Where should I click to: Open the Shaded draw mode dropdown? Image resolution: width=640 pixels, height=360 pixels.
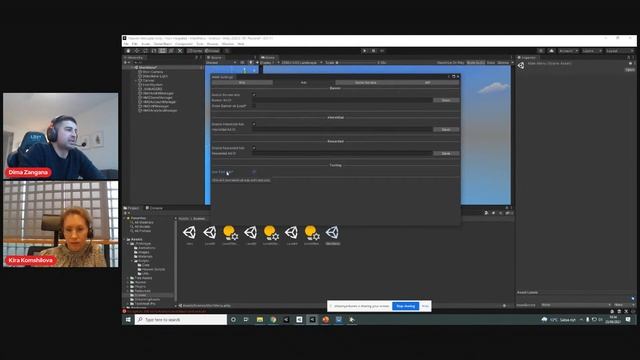[221, 62]
